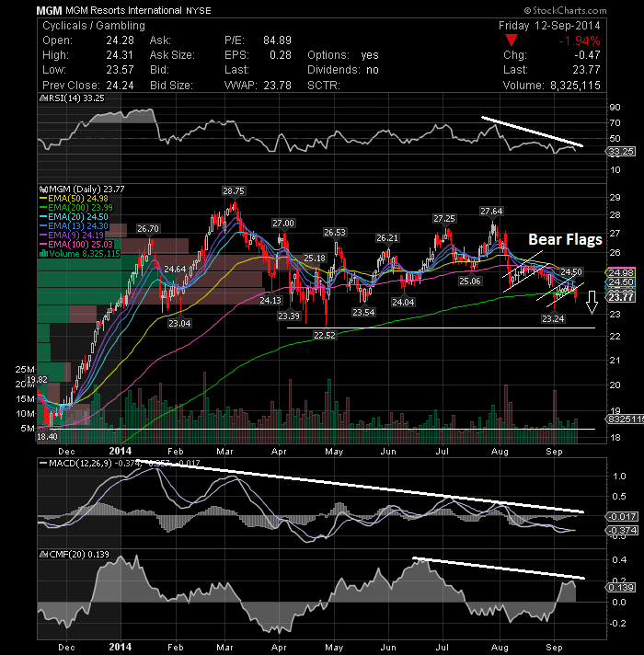This screenshot has height=655, width=644.
Task: Click the 24.98 tag on price axis
Action: pos(621,272)
